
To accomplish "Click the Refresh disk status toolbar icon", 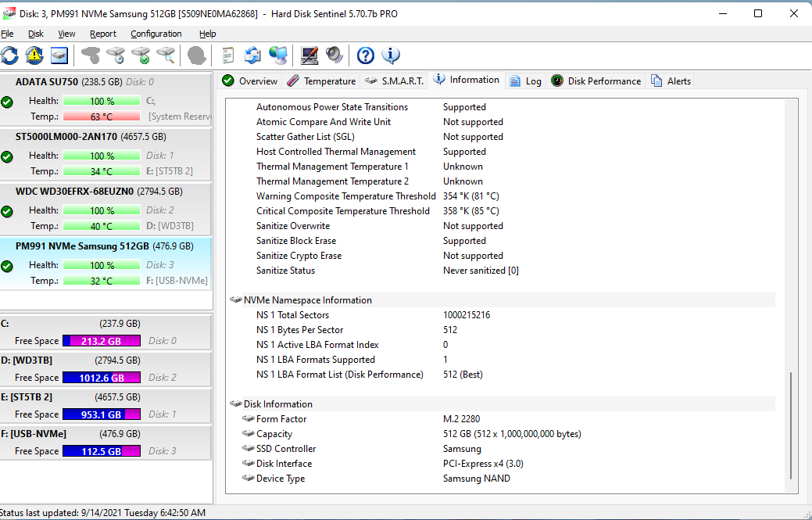I will (9, 56).
